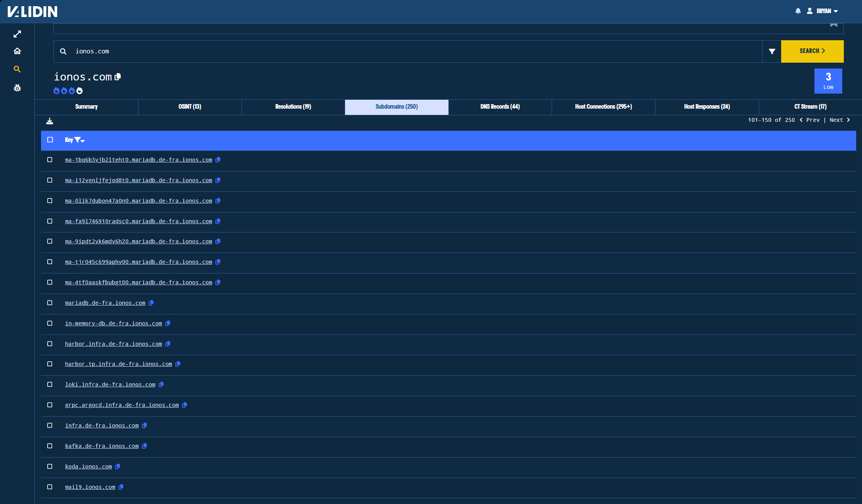Check the box for ma-1bq6b3vjb2lteht0 row
862x504 pixels.
click(50, 160)
